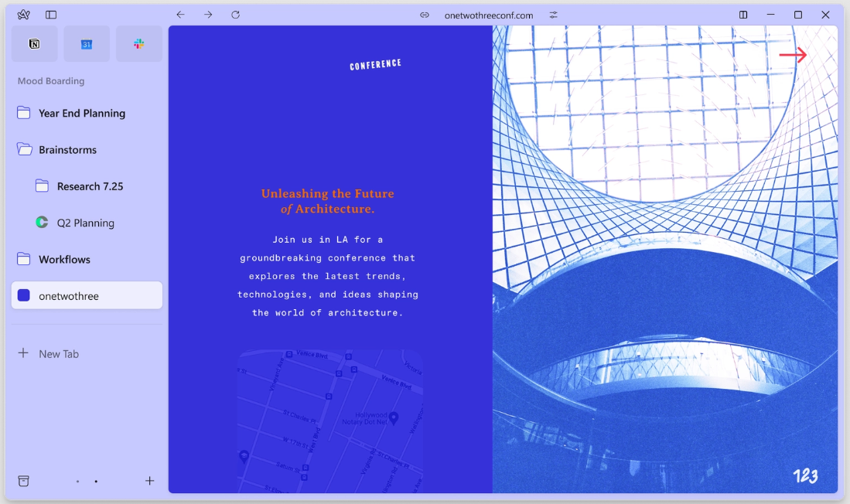Open the Slack pinned app
The image size is (850, 504).
tap(139, 43)
